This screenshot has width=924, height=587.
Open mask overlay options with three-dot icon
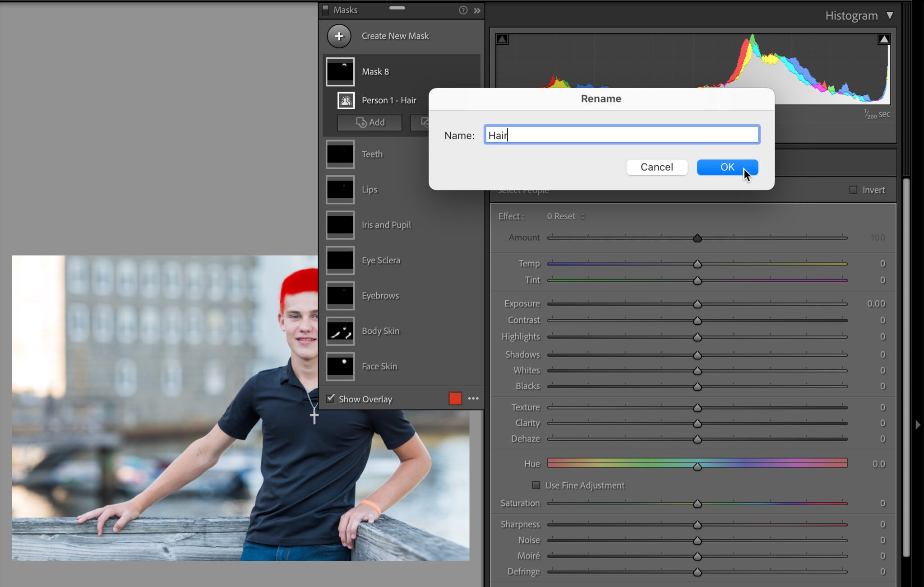coord(473,398)
